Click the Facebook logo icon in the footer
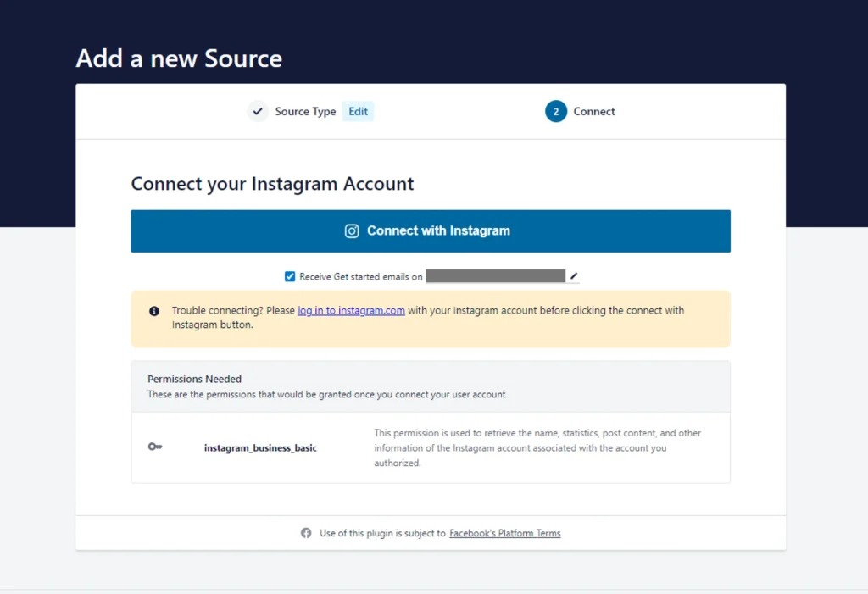The height and width of the screenshot is (594, 868). click(306, 533)
